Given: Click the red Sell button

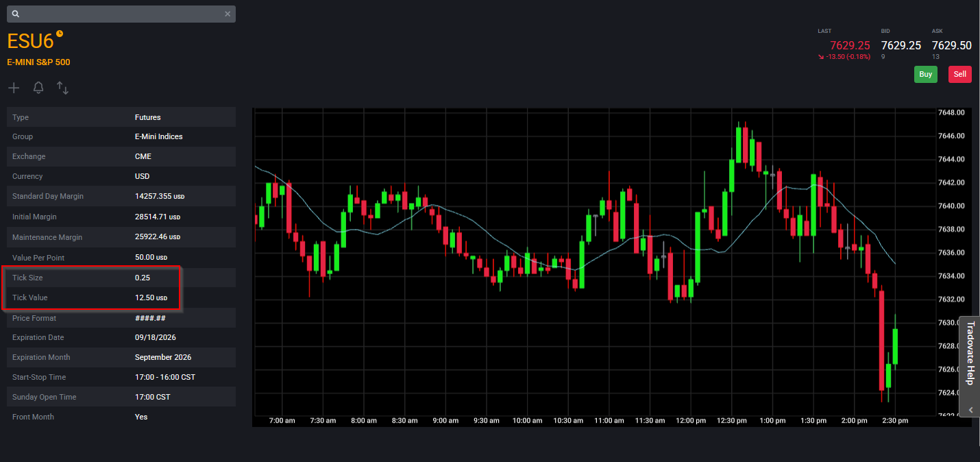Looking at the screenshot, I should [960, 74].
